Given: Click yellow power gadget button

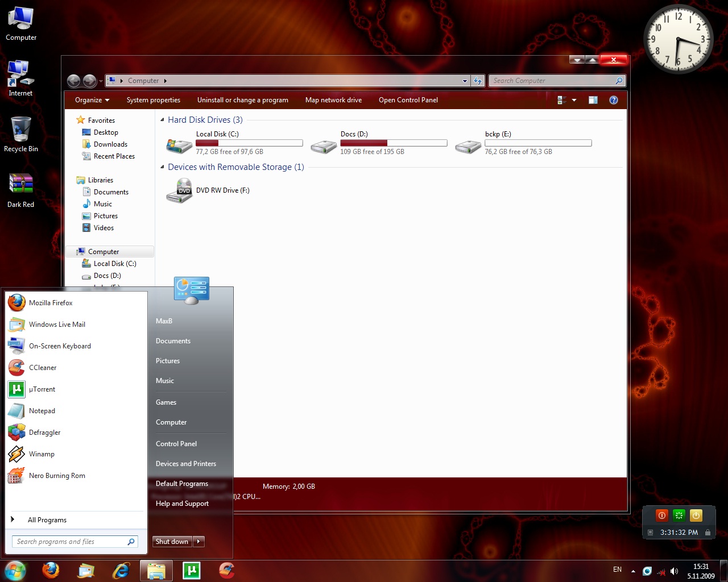Looking at the screenshot, I should coord(696,516).
